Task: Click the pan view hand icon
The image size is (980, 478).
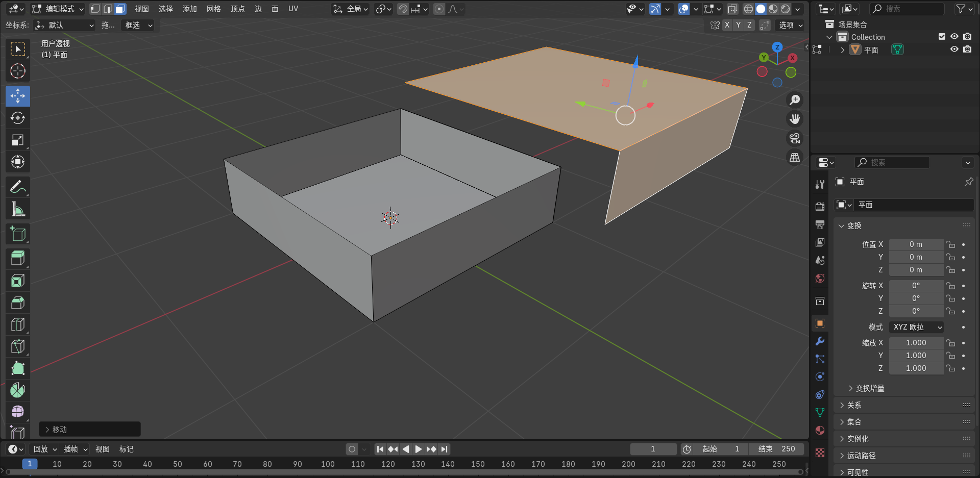Action: 795,119
